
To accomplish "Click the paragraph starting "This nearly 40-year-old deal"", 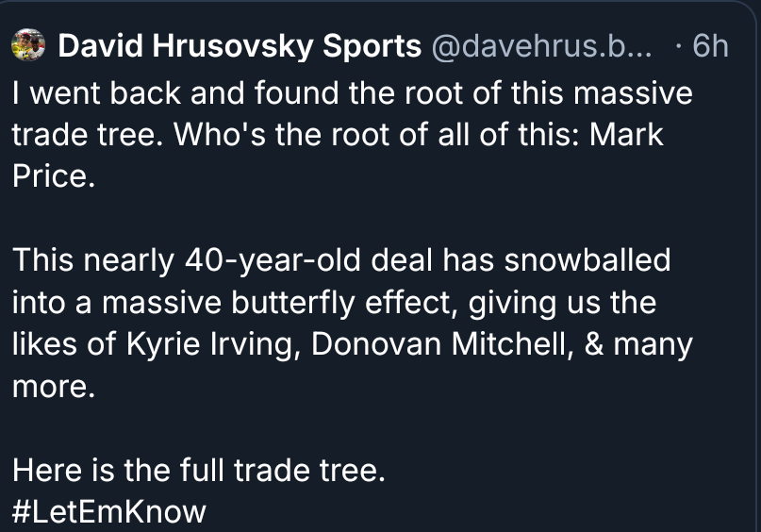I will coord(351,323).
